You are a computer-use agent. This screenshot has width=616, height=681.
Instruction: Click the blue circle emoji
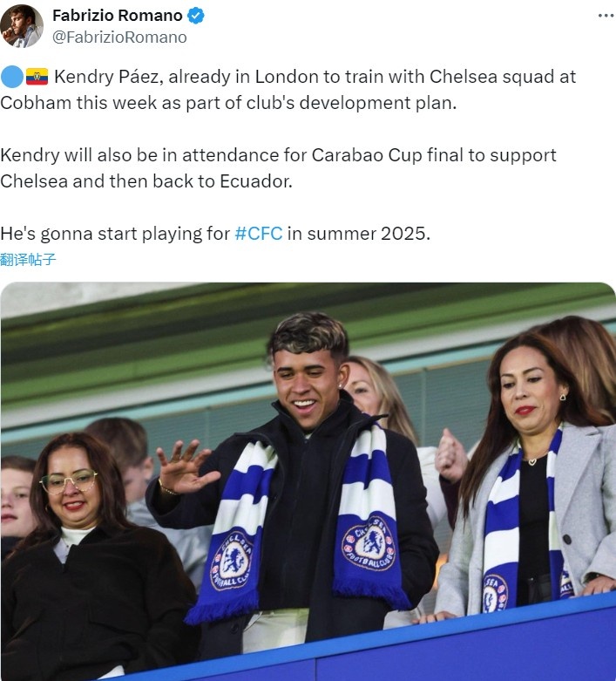(11, 77)
